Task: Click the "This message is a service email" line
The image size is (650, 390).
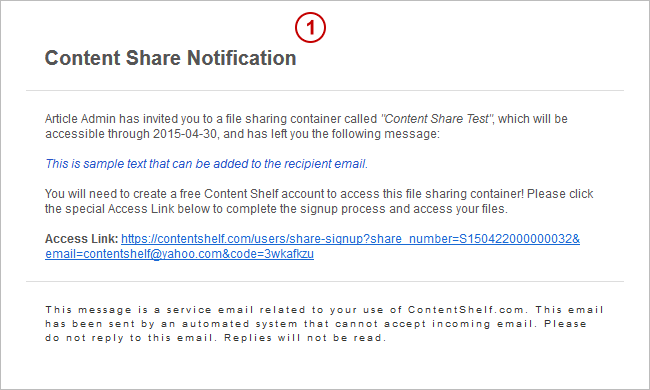Action: [x=149, y=310]
